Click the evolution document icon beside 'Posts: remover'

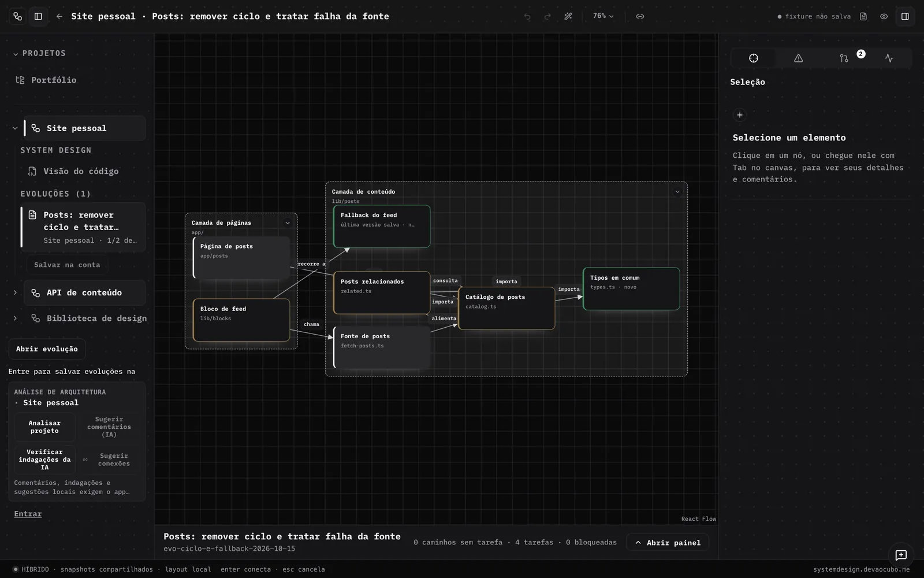pos(32,215)
